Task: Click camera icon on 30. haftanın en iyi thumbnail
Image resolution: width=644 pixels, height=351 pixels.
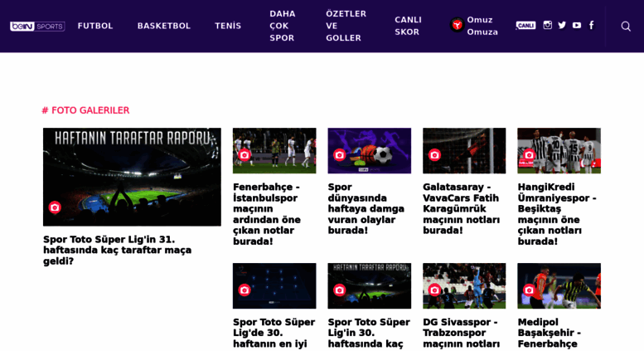Action: 245,290
